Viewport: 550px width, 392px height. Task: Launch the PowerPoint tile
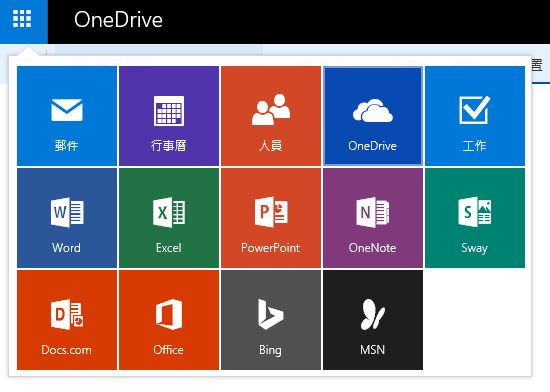click(271, 218)
